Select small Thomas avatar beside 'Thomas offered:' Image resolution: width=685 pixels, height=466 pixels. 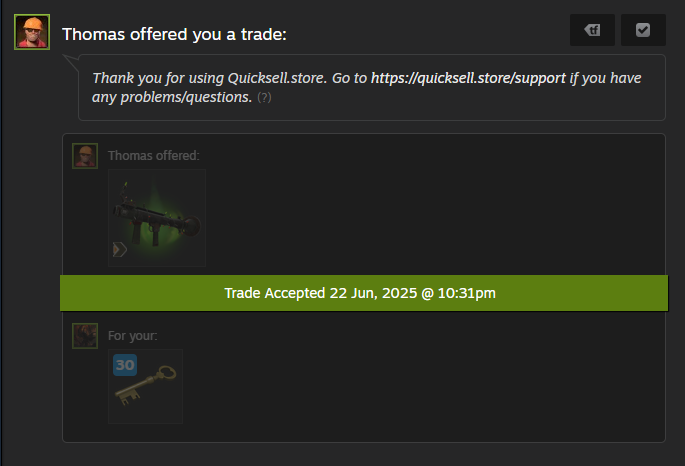pyautogui.click(x=85, y=156)
